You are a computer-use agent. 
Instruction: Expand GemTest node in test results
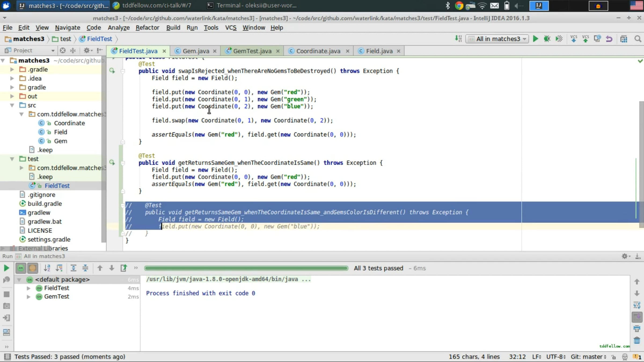pyautogui.click(x=28, y=297)
